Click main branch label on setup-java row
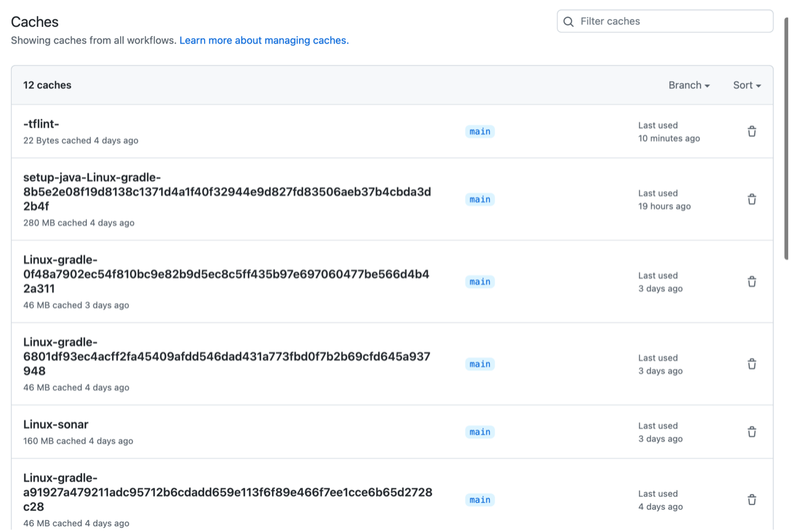Viewport: 791px width, 532px height. point(480,199)
